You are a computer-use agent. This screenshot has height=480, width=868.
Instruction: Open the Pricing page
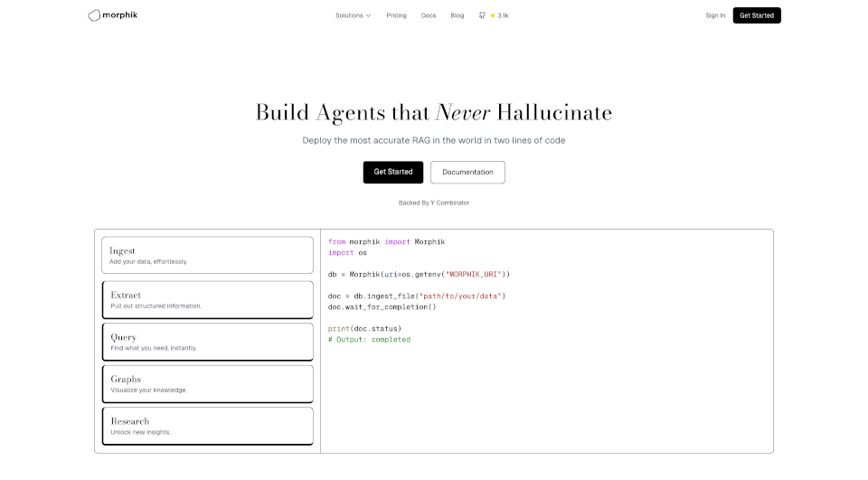[396, 15]
